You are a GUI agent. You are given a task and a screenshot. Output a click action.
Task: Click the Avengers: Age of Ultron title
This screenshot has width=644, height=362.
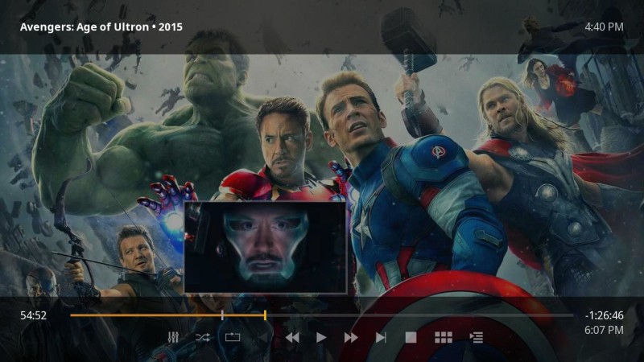click(101, 27)
